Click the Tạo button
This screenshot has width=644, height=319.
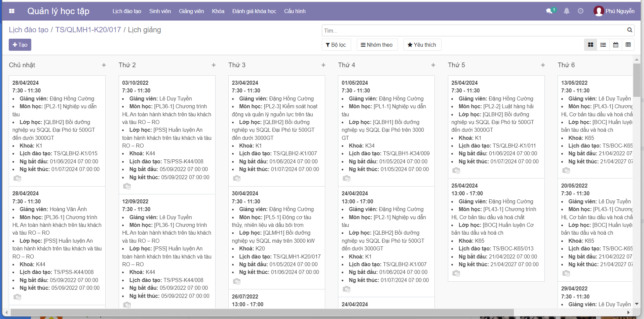point(20,45)
